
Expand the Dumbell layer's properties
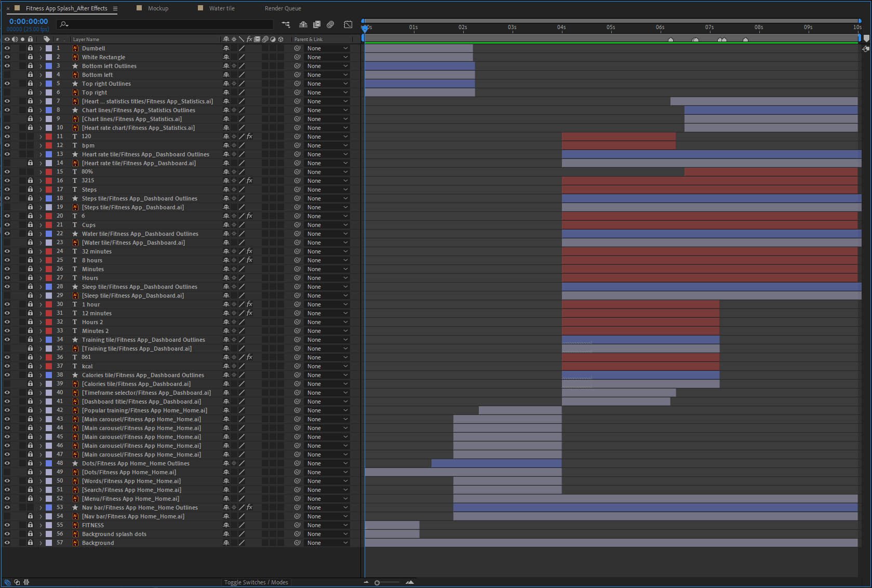[41, 48]
